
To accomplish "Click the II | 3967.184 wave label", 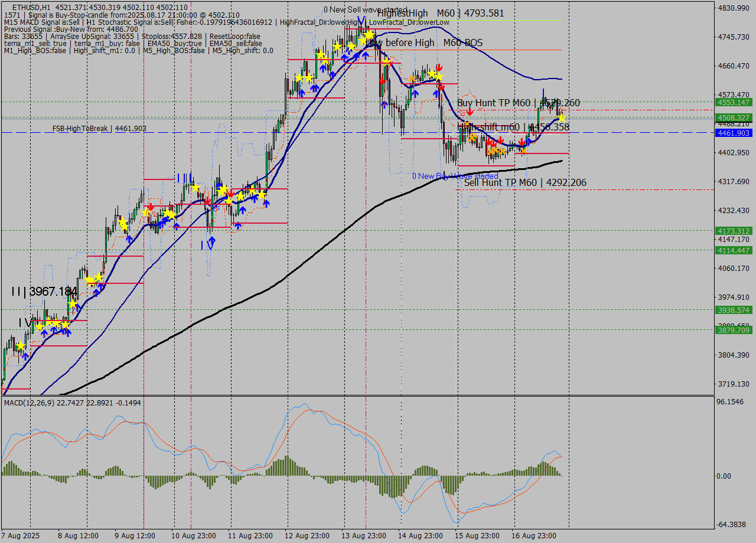I will click(44, 292).
